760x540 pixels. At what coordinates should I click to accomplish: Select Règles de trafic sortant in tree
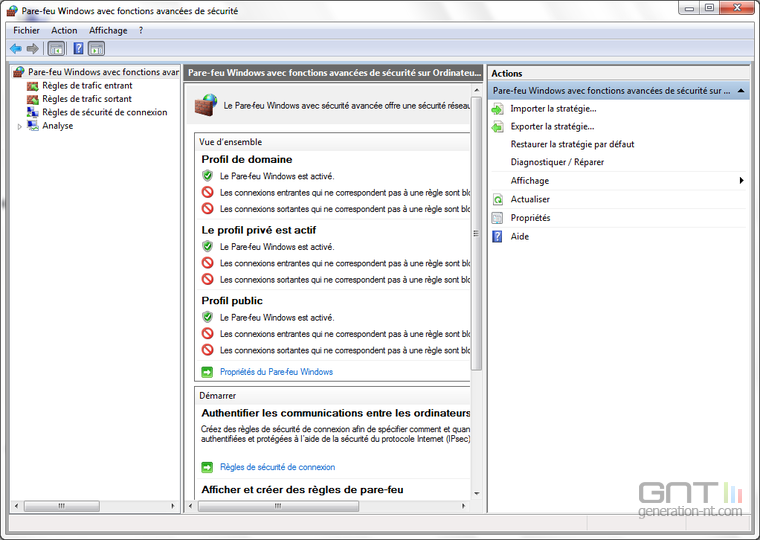(x=87, y=99)
